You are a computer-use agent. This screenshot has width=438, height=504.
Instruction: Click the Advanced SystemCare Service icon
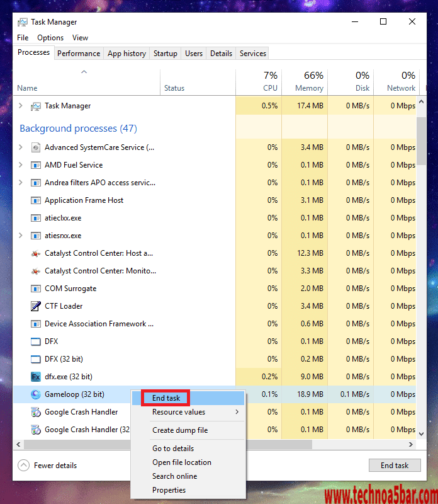pos(36,147)
